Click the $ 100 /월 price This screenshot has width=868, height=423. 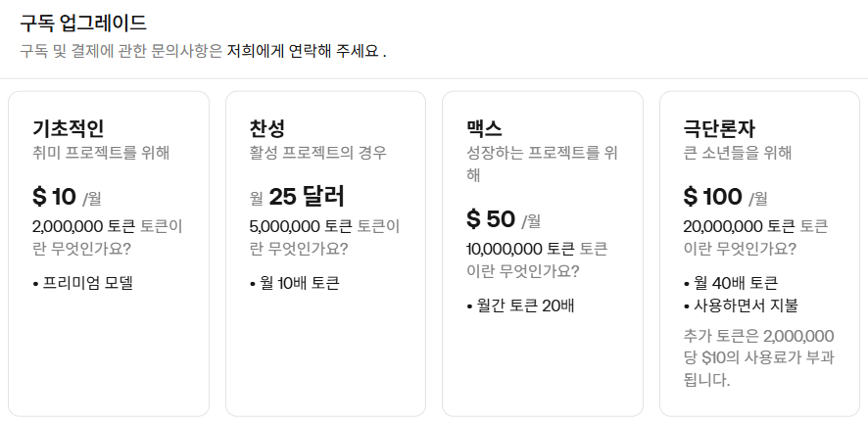(726, 196)
